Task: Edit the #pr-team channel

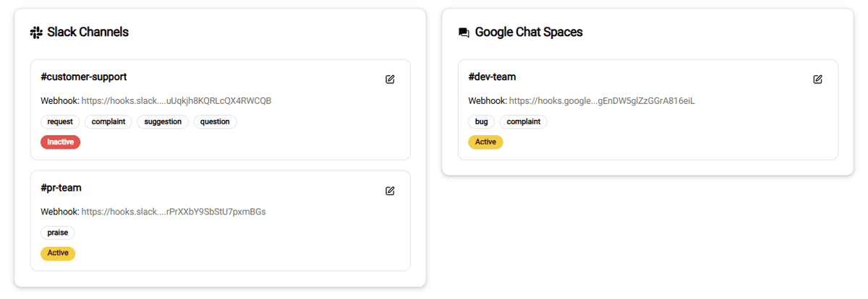Action: click(390, 191)
